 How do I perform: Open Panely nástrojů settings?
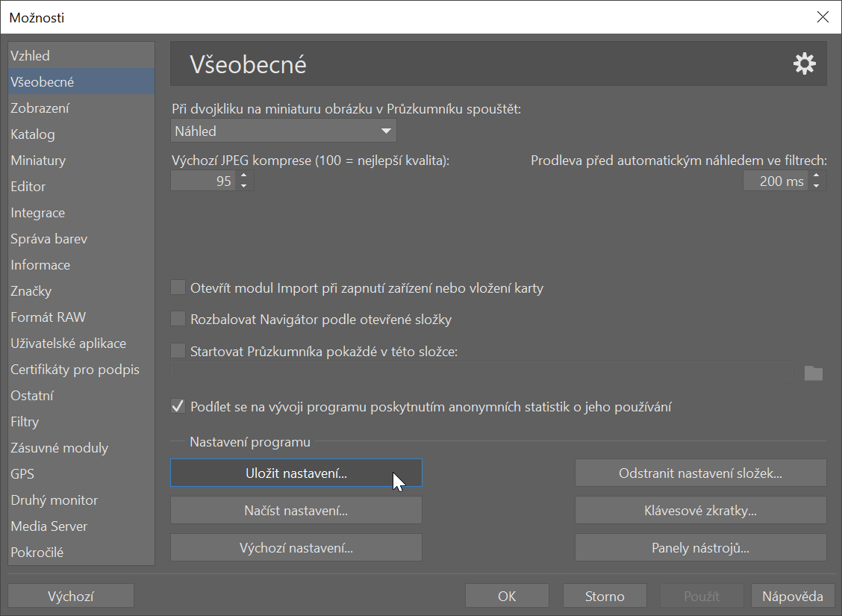point(700,548)
